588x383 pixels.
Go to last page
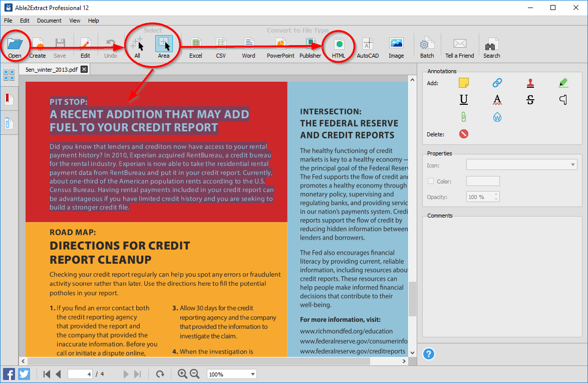pos(138,374)
